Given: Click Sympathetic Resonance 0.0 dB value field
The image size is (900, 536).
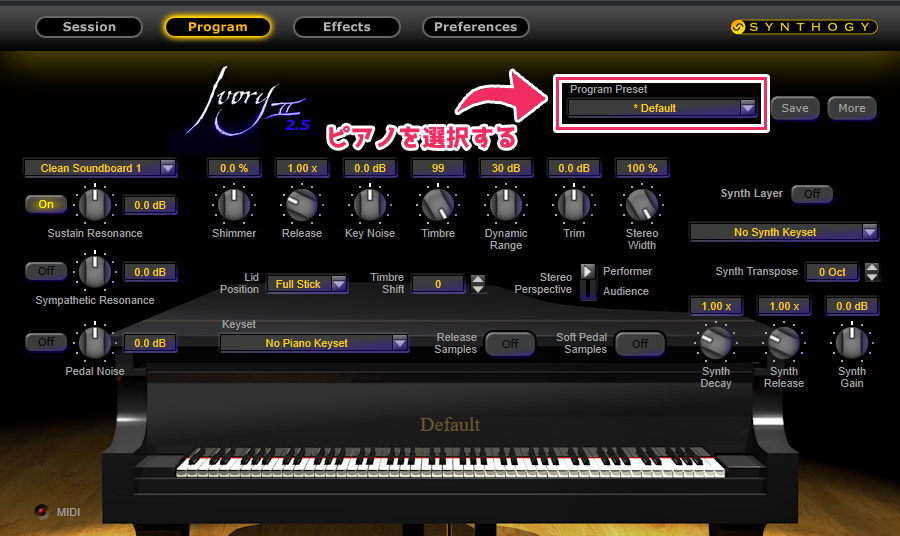Looking at the screenshot, I should (x=150, y=272).
